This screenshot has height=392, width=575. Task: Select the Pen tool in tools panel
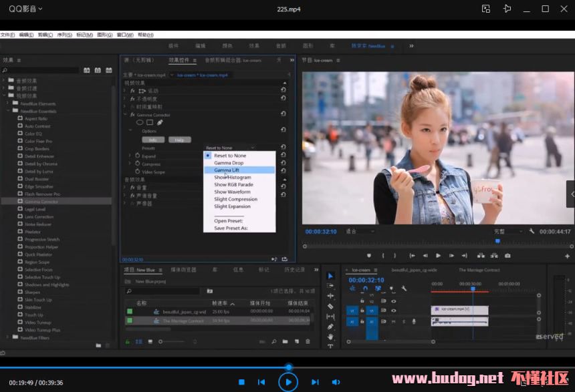pyautogui.click(x=330, y=327)
